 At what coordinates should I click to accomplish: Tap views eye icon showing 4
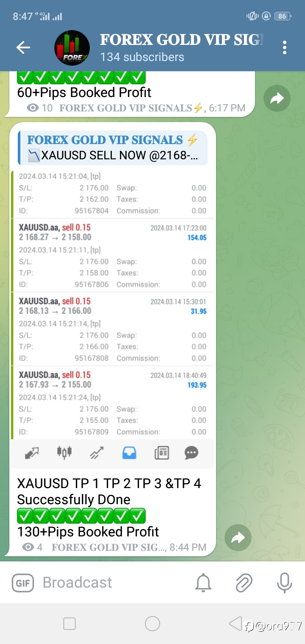(x=28, y=547)
